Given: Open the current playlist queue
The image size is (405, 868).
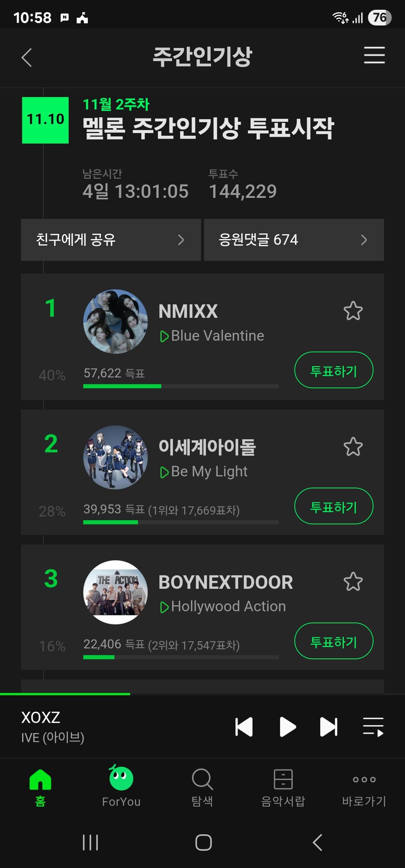Looking at the screenshot, I should click(373, 727).
